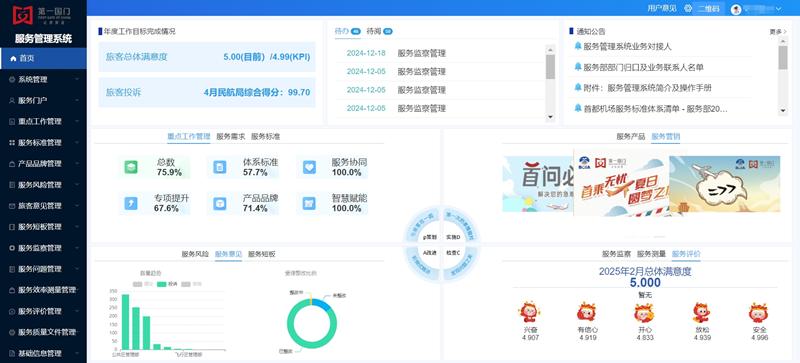
Task: Click the home icon beside 首页
Action: (x=13, y=59)
